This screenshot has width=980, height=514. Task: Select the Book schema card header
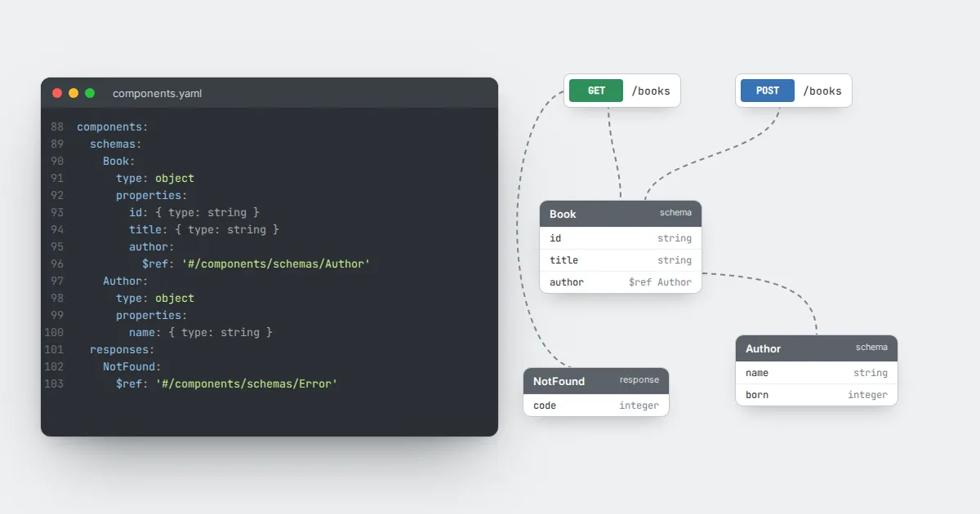click(621, 214)
